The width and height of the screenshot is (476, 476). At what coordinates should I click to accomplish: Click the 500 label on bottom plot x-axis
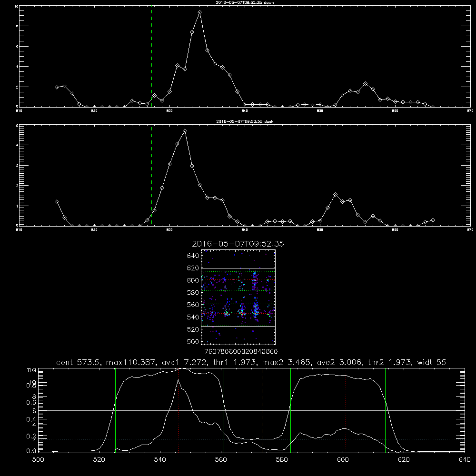(38, 460)
